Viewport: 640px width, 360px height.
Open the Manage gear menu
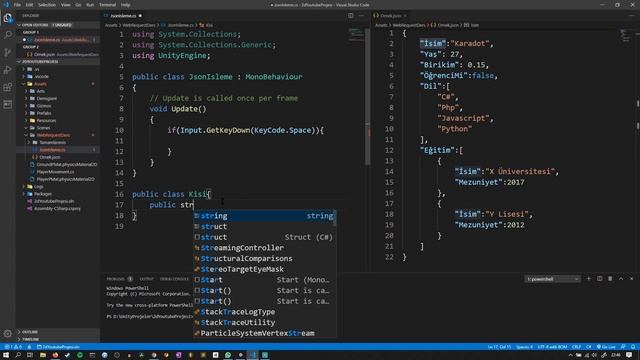point(8,333)
